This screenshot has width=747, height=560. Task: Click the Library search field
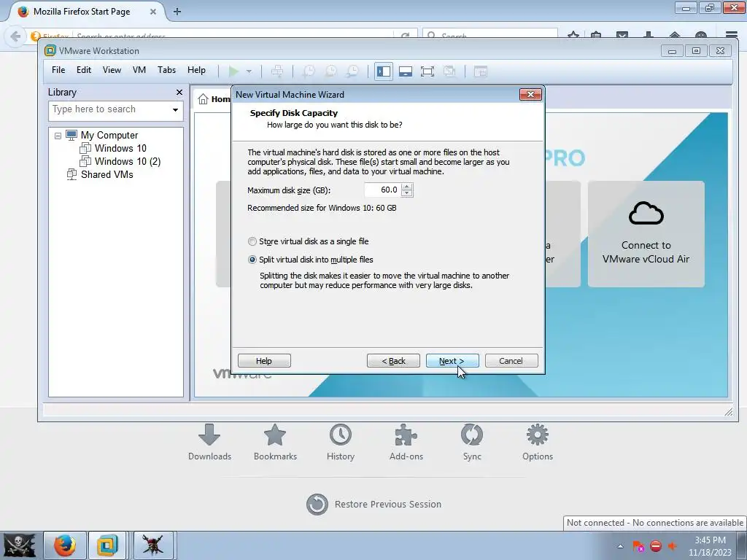(111, 109)
